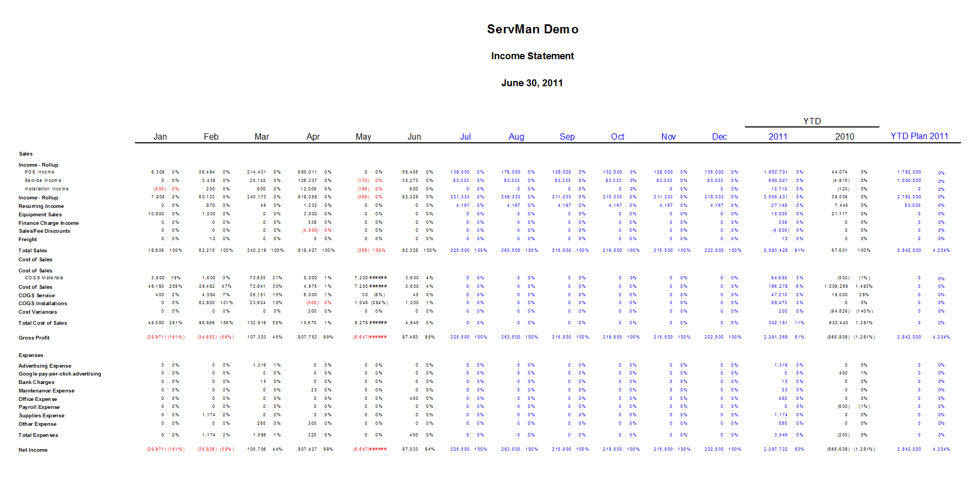Click the Payroll Expense row label
Image resolution: width=980 pixels, height=485 pixels.
tap(39, 407)
